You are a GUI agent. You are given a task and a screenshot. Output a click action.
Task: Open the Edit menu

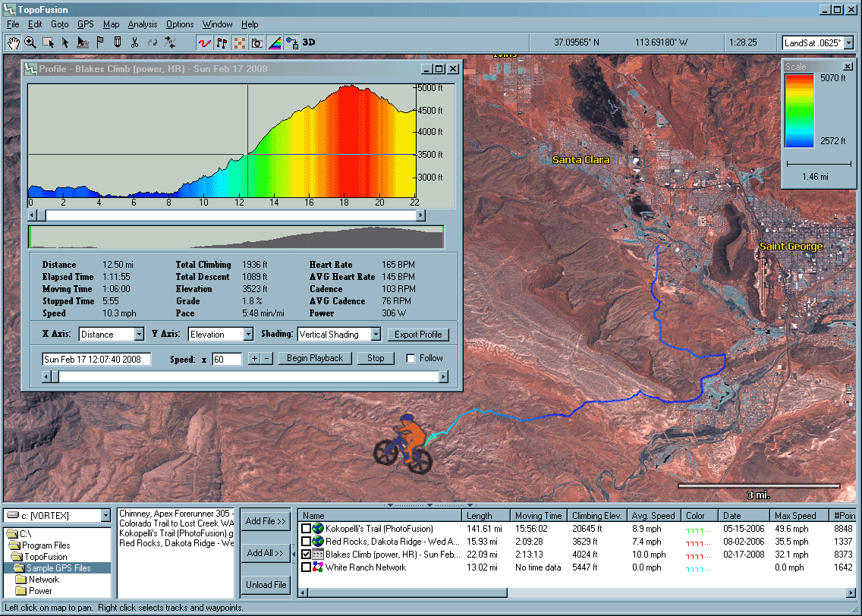(35, 24)
